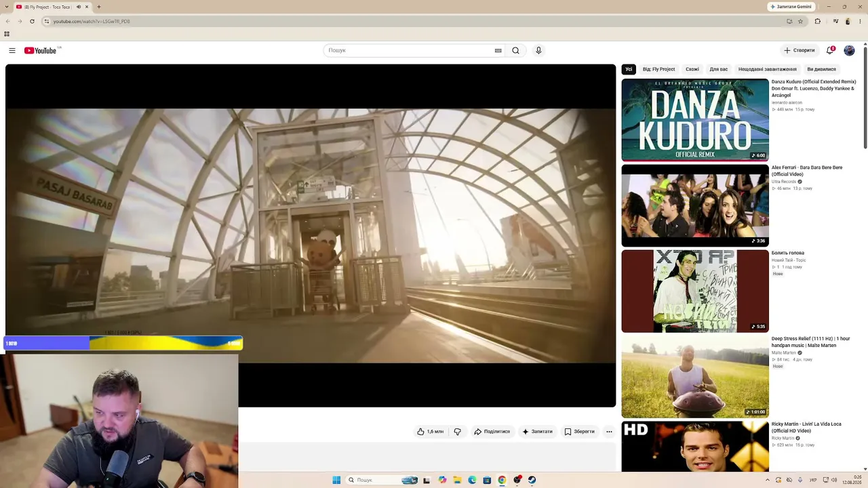
Task: Open Steam from the taskbar
Action: (532, 480)
